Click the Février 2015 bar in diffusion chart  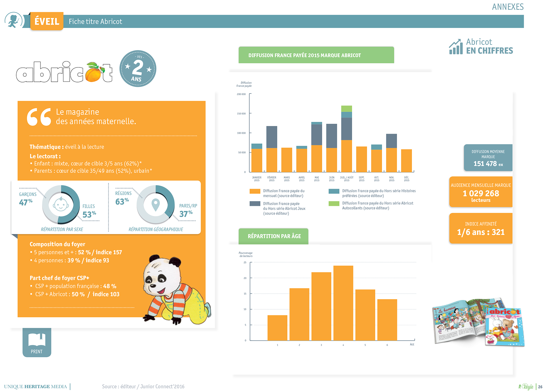272,149
